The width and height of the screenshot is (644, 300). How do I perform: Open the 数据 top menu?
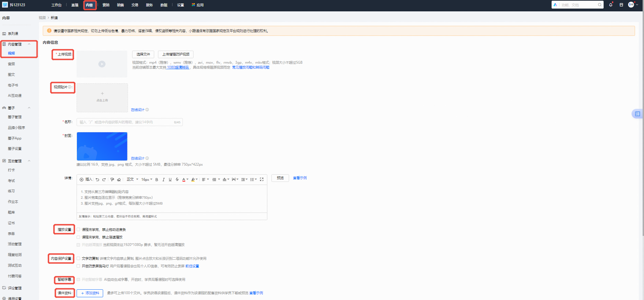click(164, 5)
